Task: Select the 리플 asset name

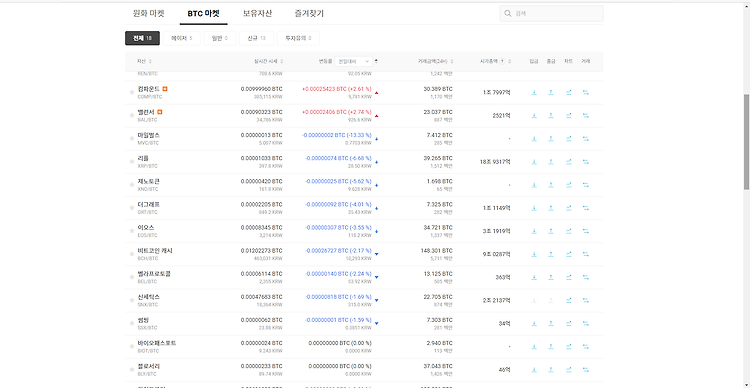Action: click(x=143, y=158)
